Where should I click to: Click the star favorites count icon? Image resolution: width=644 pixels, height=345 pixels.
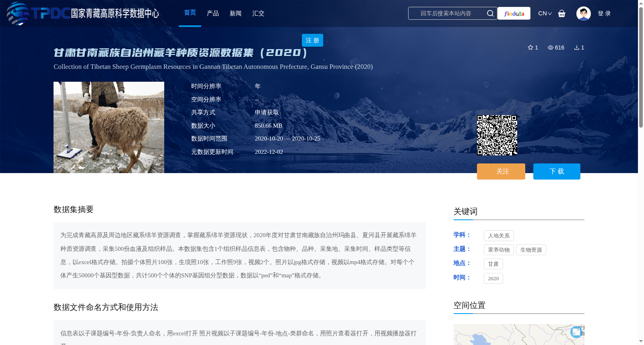point(530,48)
